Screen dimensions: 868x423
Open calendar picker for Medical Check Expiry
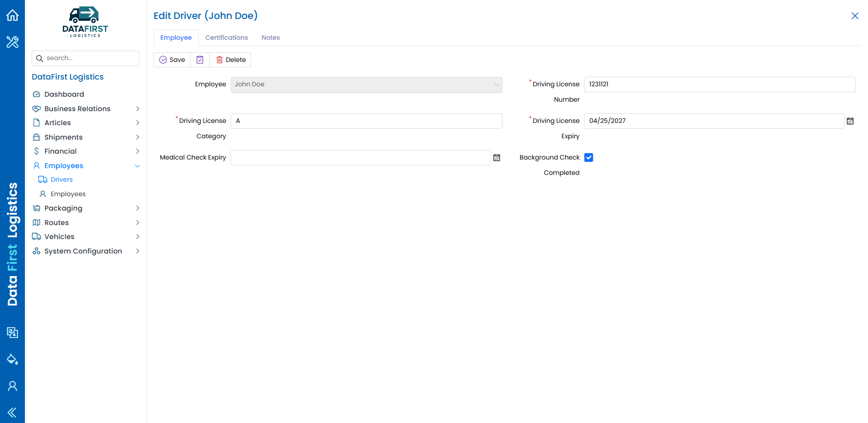click(497, 158)
